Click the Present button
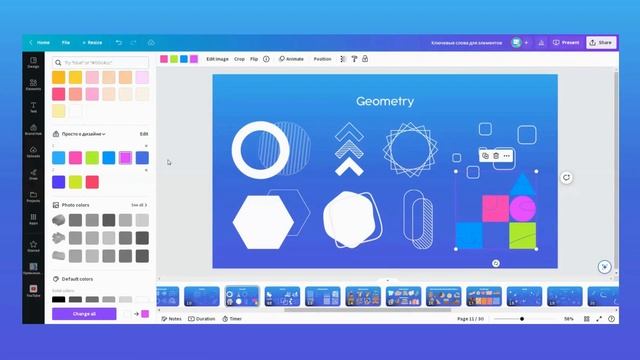 (566, 42)
